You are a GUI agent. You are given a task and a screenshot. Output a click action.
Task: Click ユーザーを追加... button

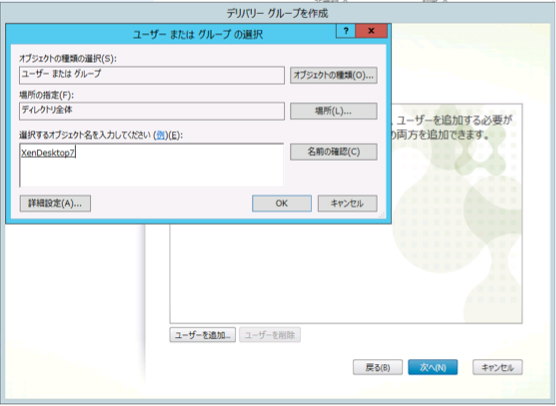tap(202, 335)
